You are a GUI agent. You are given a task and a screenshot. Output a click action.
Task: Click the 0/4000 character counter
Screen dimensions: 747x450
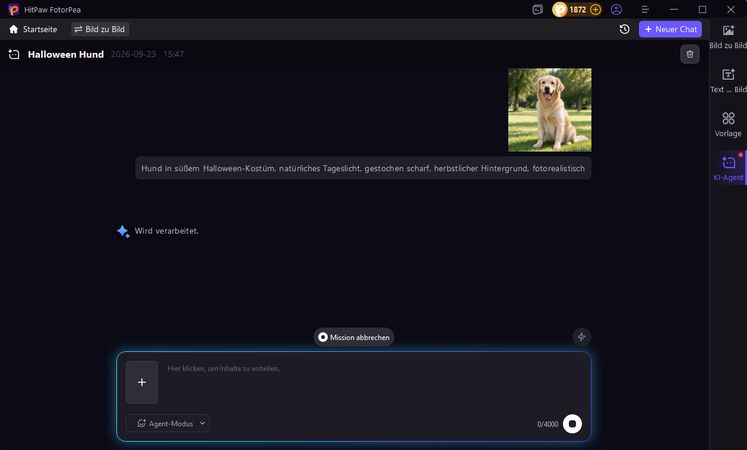coord(547,424)
